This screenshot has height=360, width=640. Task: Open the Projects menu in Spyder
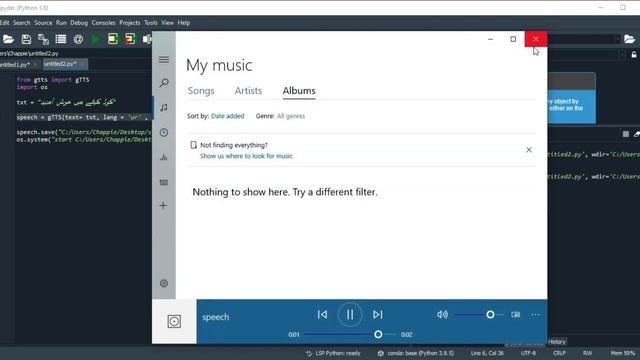point(129,23)
